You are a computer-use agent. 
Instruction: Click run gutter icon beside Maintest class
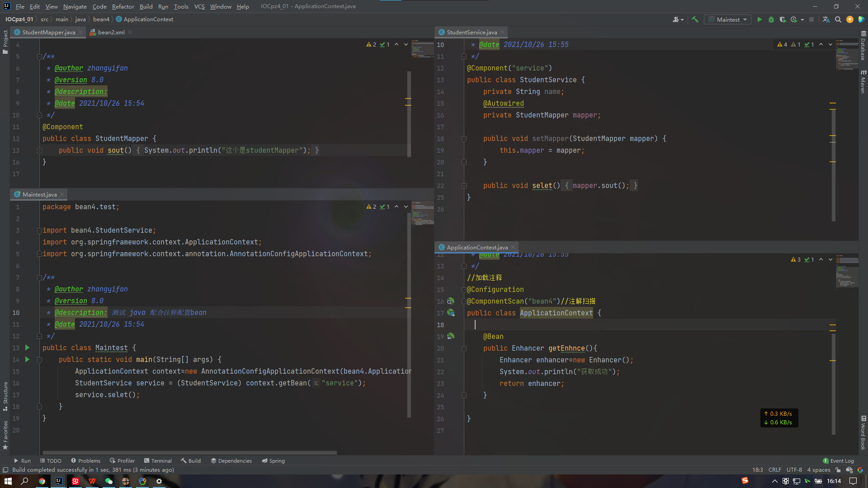point(27,347)
